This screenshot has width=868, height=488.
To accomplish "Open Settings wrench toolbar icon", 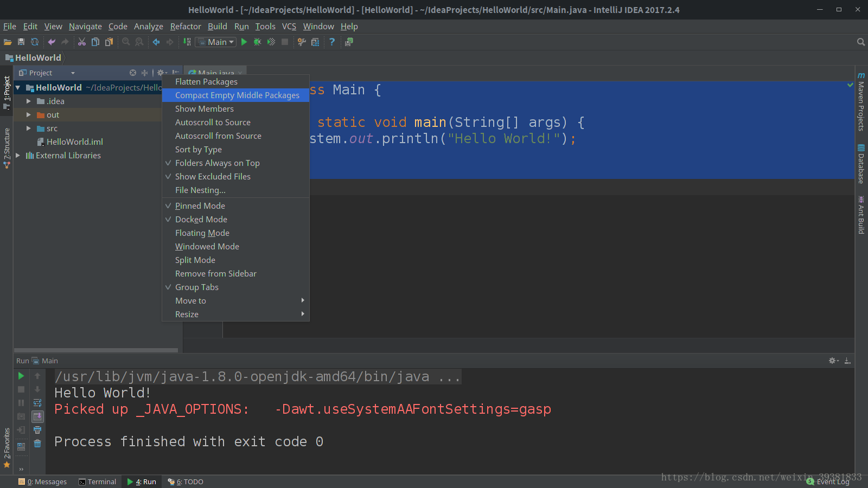I will pos(302,42).
